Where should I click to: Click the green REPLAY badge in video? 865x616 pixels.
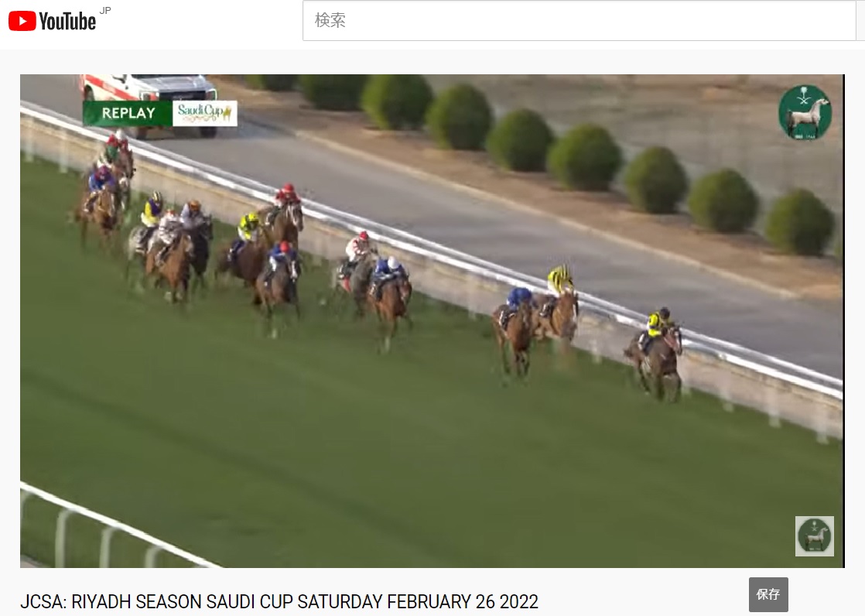[128, 113]
